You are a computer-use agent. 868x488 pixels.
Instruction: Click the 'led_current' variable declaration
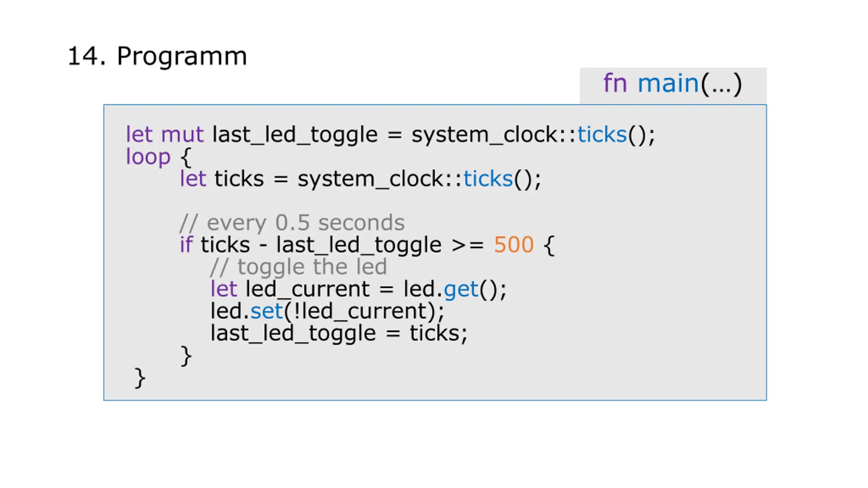pyautogui.click(x=308, y=289)
